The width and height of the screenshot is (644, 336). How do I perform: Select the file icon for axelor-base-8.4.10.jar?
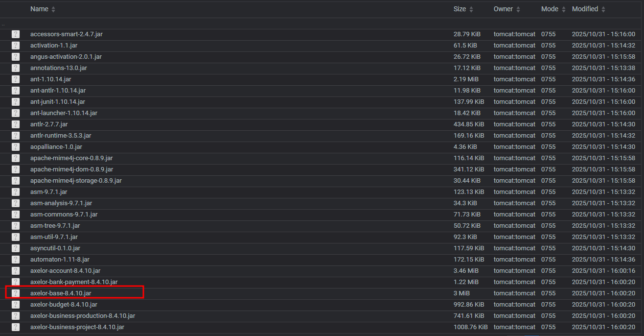click(16, 293)
